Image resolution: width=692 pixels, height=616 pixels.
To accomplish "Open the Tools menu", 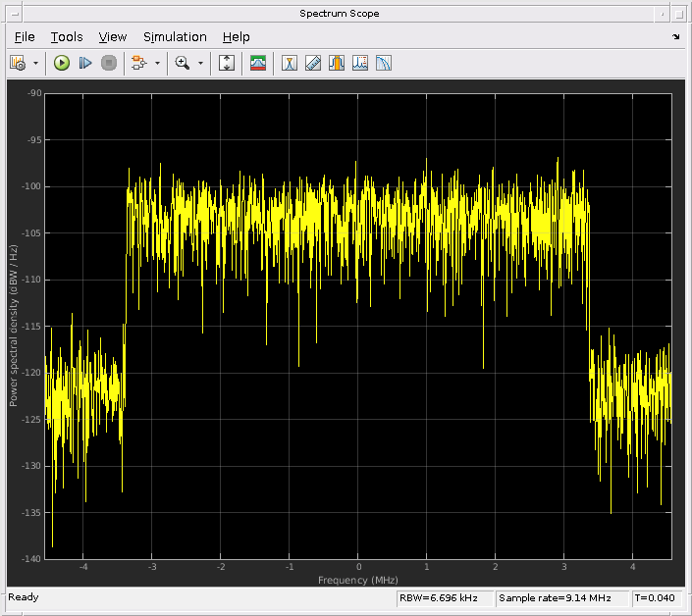I will (67, 36).
